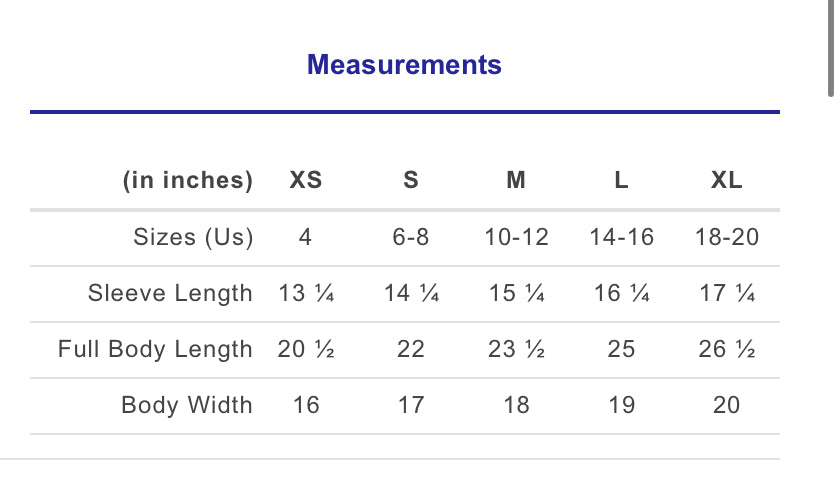The image size is (840, 478).
Task: Click the M column header
Action: pyautogui.click(x=516, y=181)
